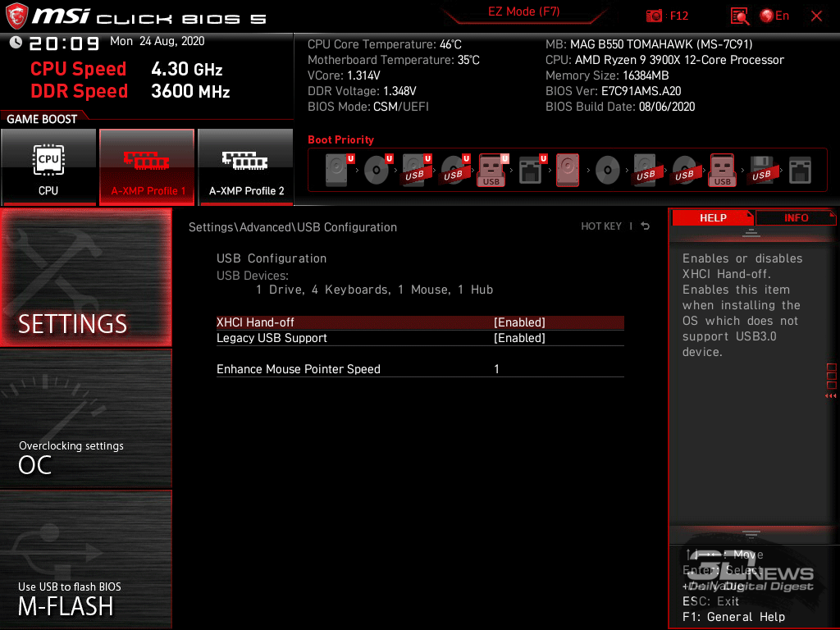Click the date Mon 24 Aug, 2020
Screen dimensions: 840x630
pyautogui.click(x=157, y=41)
